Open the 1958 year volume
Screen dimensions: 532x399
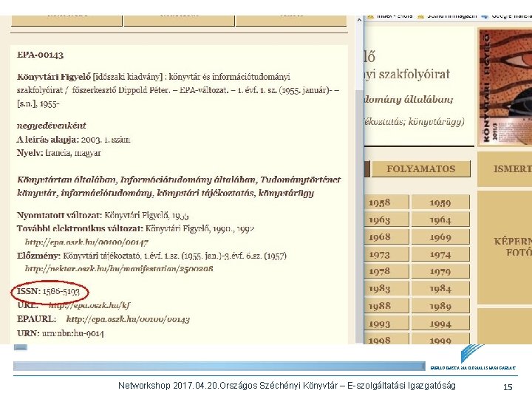pyautogui.click(x=386, y=202)
